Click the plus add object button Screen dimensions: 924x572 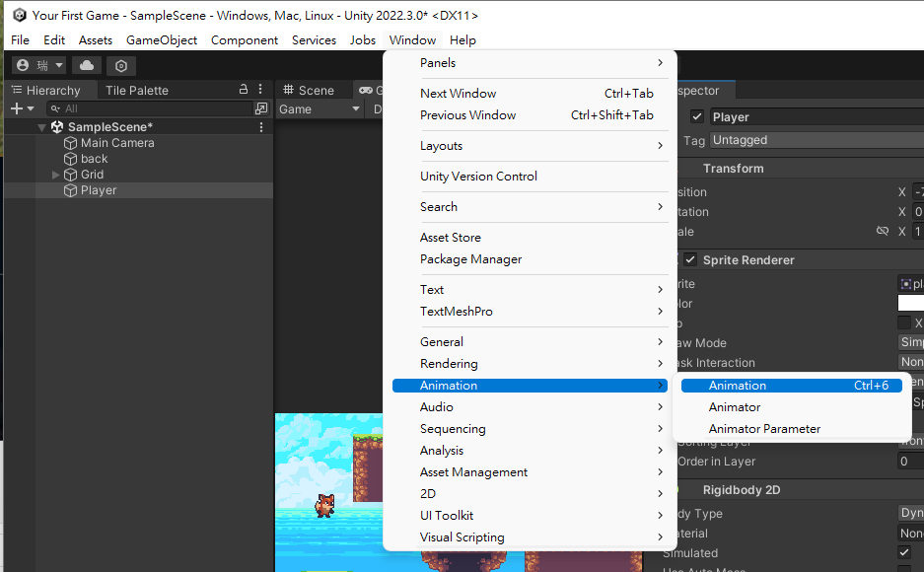tap(23, 108)
